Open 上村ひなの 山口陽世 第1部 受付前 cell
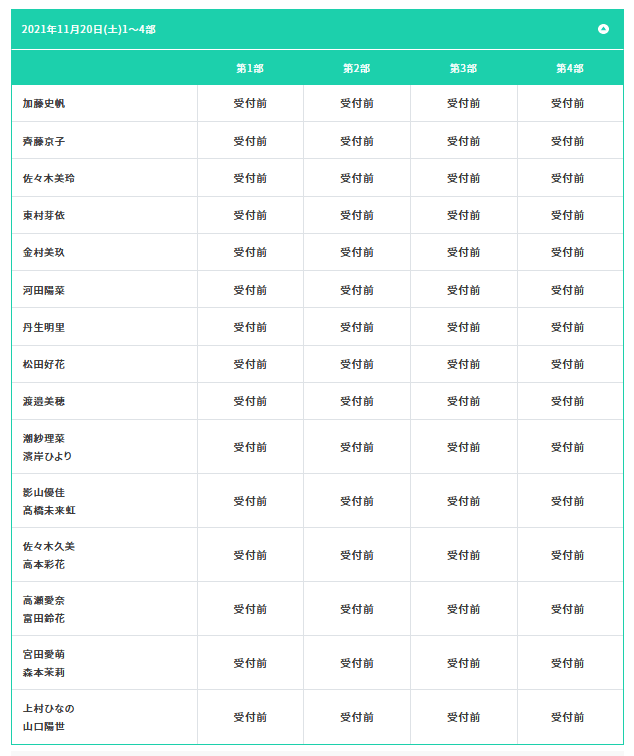634x756 pixels. (x=250, y=717)
